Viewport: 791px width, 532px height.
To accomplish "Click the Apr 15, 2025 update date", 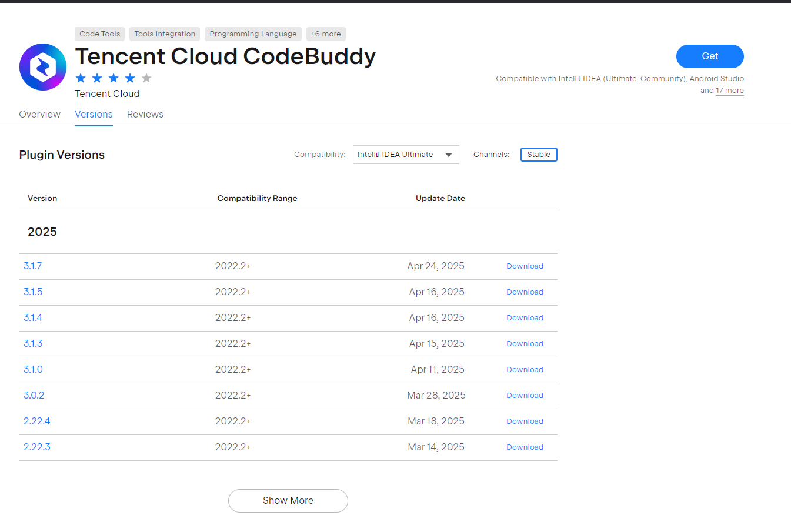I will tap(437, 343).
